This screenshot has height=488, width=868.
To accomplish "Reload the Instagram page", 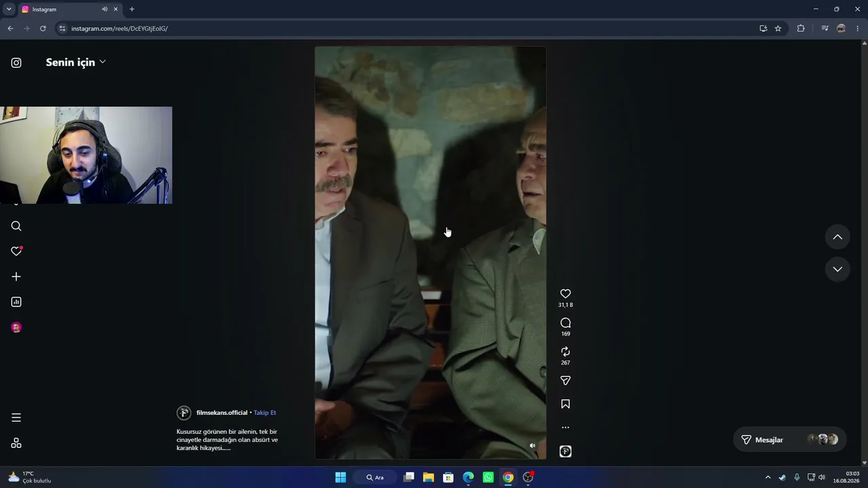I will coord(43,28).
